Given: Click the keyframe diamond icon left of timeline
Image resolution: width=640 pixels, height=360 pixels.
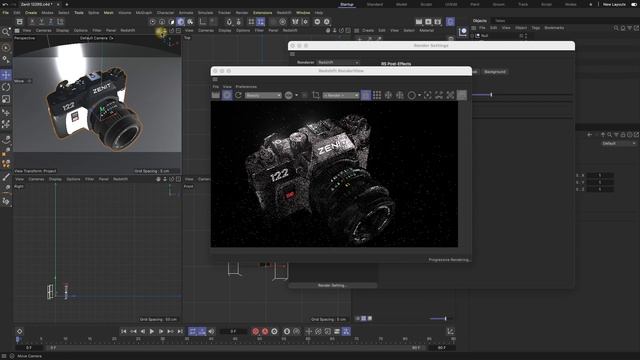Looking at the screenshot, I should (20, 331).
